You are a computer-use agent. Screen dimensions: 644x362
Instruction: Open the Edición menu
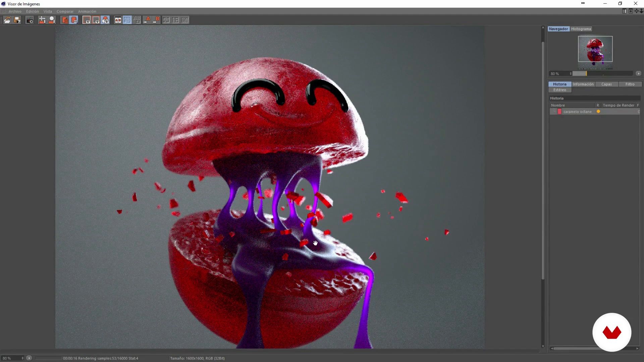pos(33,11)
